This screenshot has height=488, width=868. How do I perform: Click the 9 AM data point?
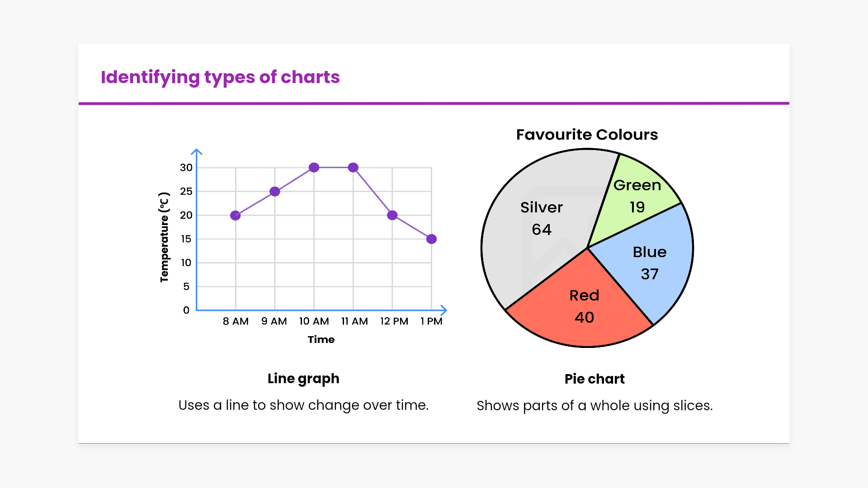click(274, 192)
